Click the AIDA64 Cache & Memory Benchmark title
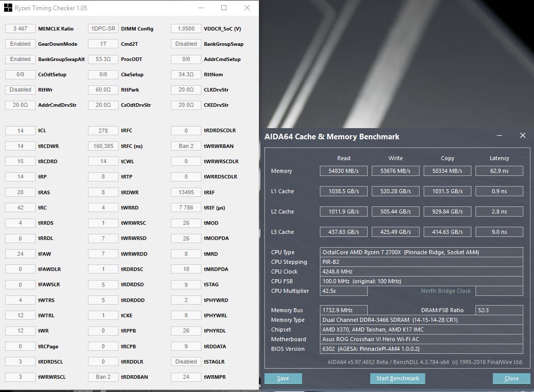This screenshot has height=392, width=534. click(x=332, y=137)
